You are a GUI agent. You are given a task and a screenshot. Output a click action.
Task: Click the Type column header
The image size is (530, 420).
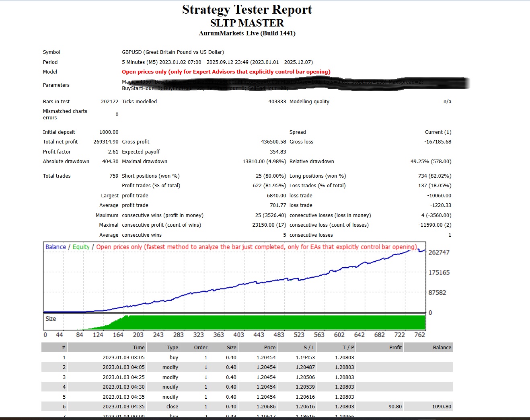pyautogui.click(x=173, y=348)
